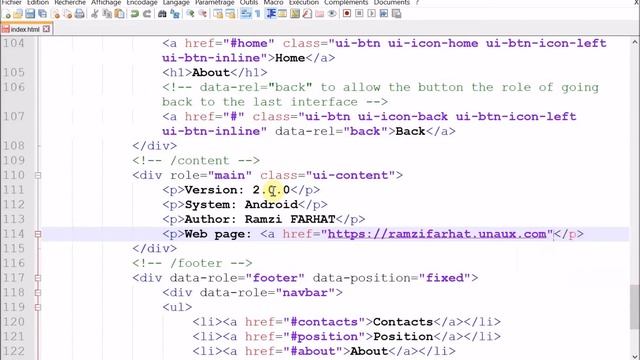The image size is (640, 360).
Task: Open the Edition menu
Action: coord(38,2)
